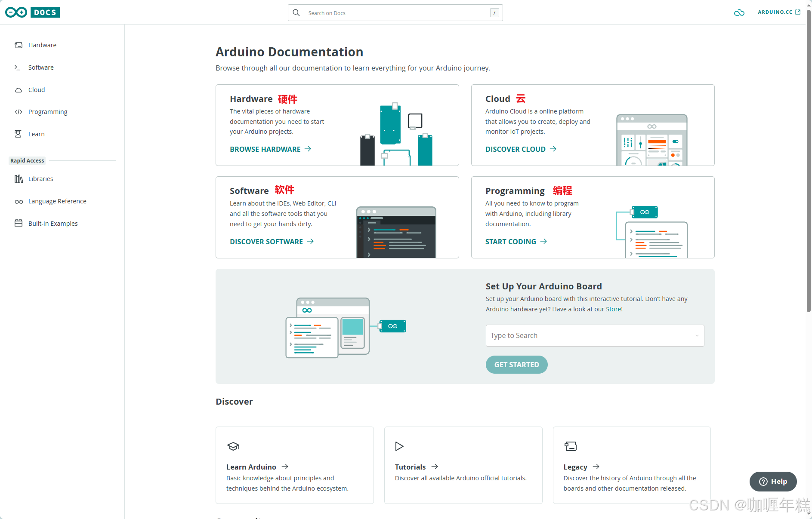Click the Programming code-brackets icon in sidebar

(x=19, y=112)
